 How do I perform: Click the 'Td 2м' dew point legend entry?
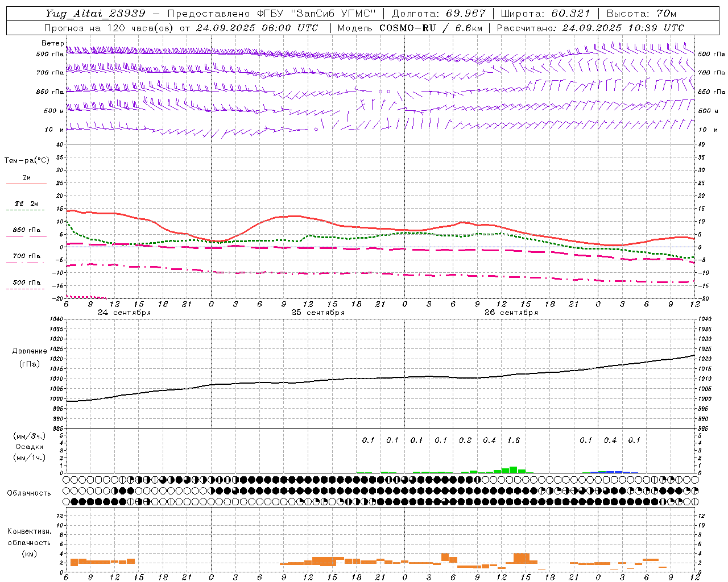[27, 203]
